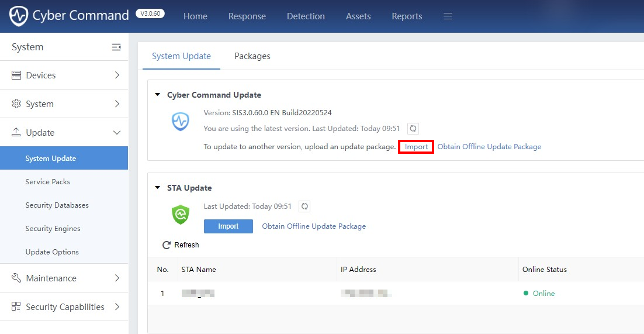Click Import link for Cyber Command update
Image resolution: width=644 pixels, height=334 pixels.
[x=417, y=147]
